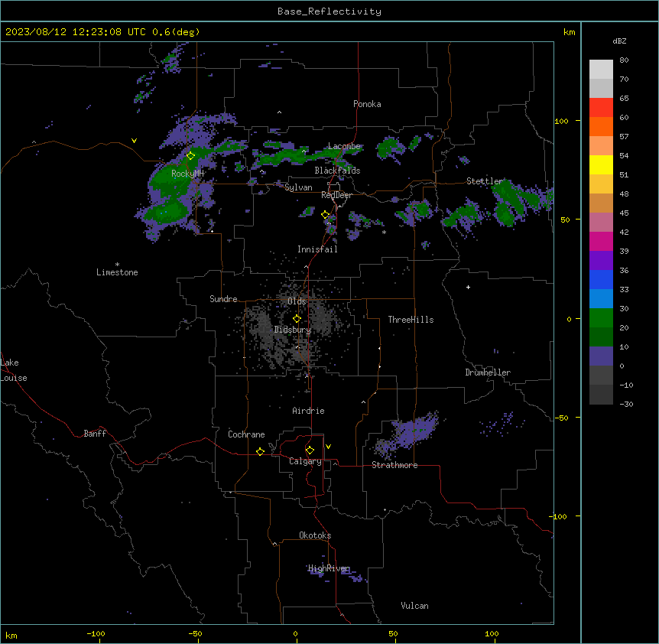Viewport: 659px width, 644px height.
Task: Pick the pink 42-45 dBZ legend swatch
Action: pos(601,223)
